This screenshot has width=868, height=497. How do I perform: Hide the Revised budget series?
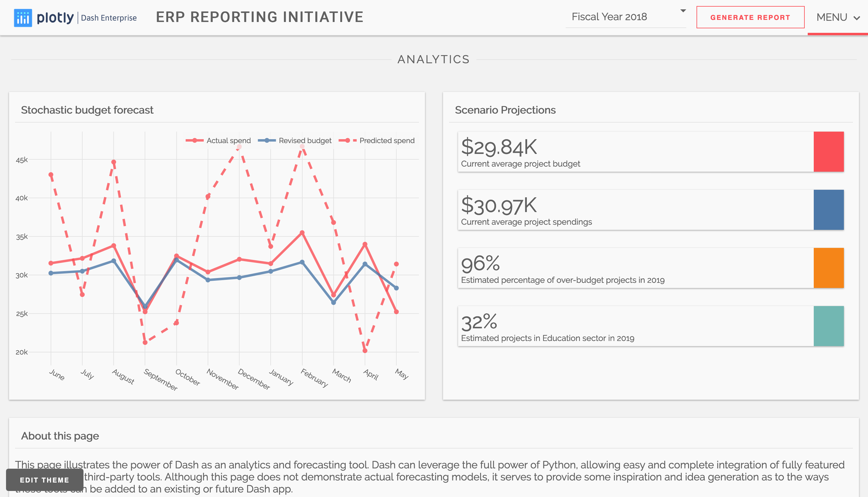click(305, 141)
